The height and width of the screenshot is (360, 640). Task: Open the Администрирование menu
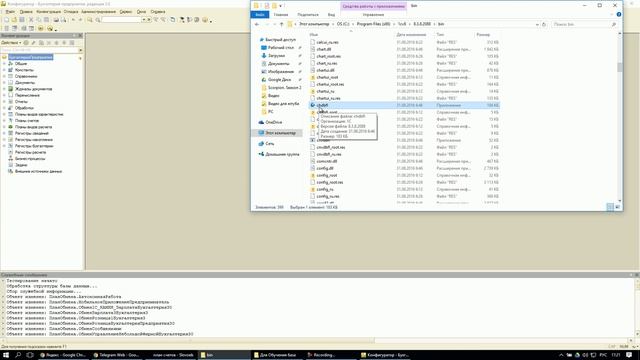(x=98, y=12)
